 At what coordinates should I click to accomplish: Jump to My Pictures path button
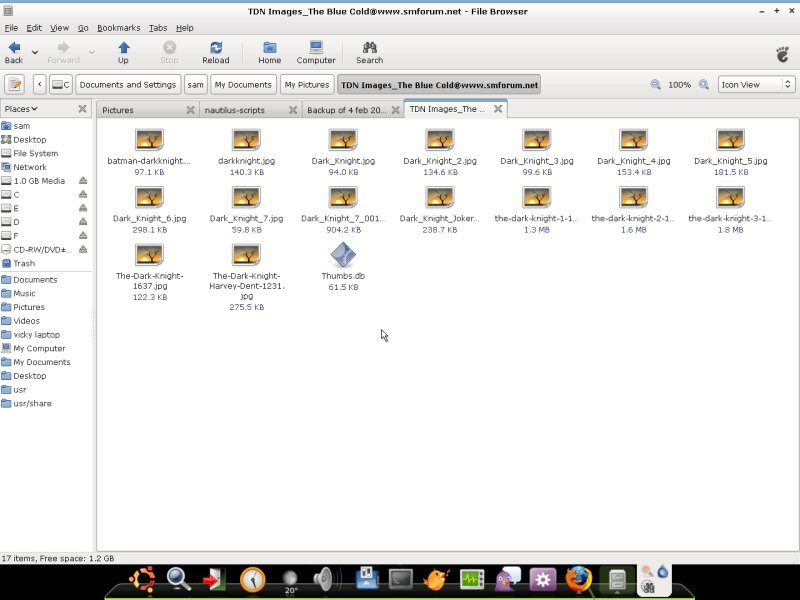tap(307, 85)
